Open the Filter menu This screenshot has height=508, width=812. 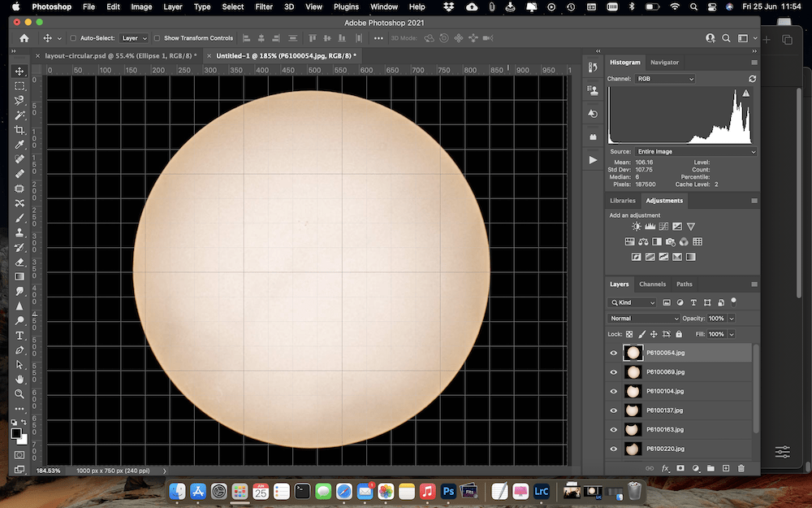pos(264,7)
